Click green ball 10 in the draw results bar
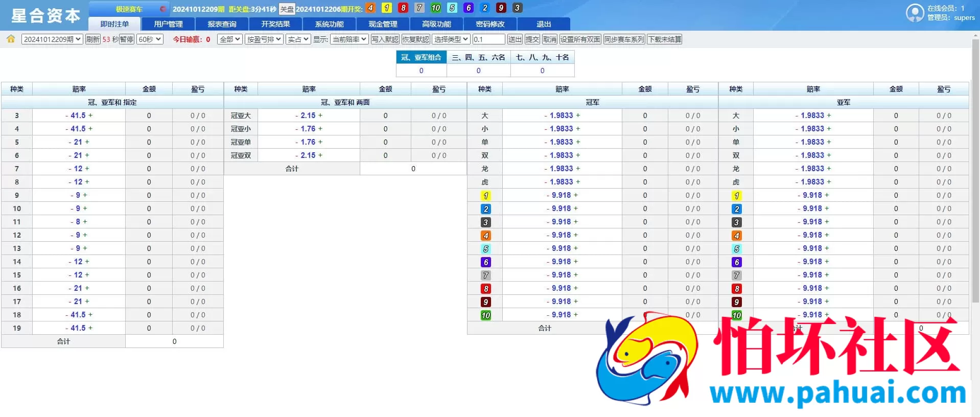 pos(436,8)
